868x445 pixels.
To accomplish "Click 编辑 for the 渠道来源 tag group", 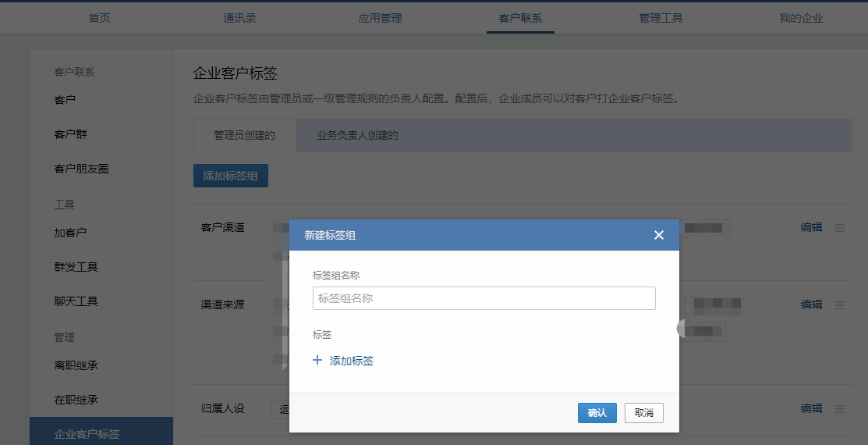I will (x=811, y=305).
